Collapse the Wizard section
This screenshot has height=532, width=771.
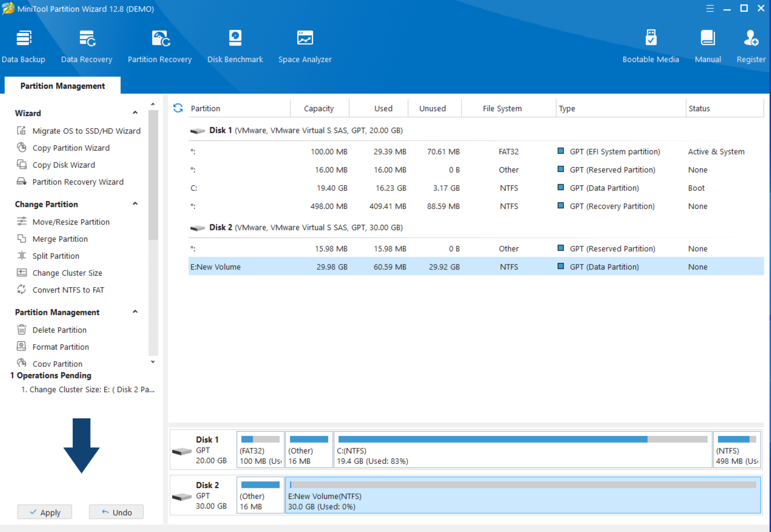(135, 112)
